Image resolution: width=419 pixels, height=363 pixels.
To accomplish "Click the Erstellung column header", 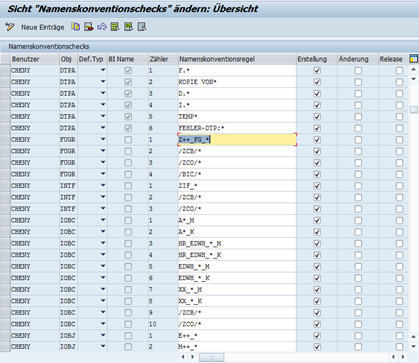I will pyautogui.click(x=317, y=59).
